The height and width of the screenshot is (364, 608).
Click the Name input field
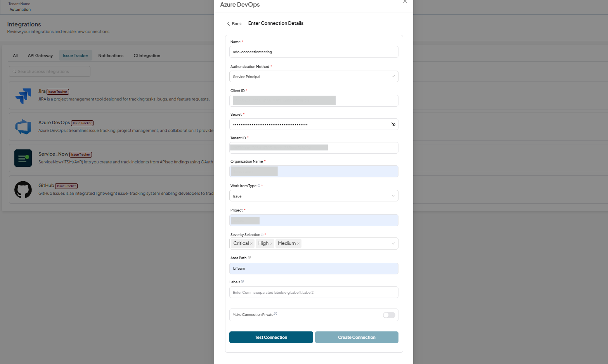click(314, 52)
